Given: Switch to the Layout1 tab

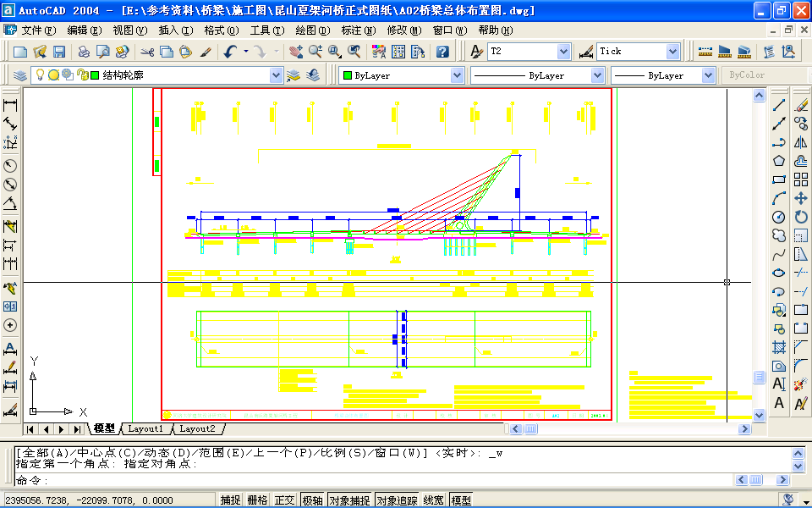Looking at the screenshot, I should 145,428.
